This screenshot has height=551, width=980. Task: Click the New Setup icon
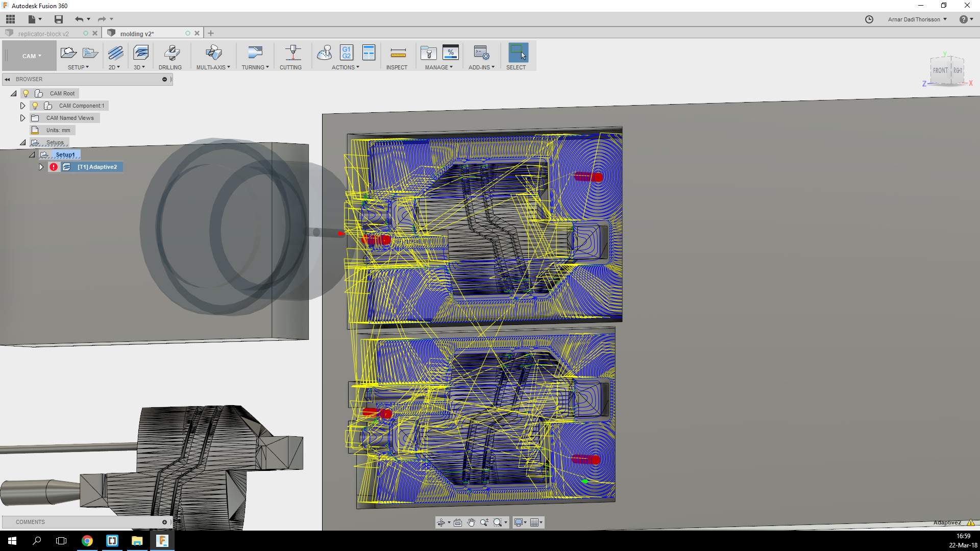tap(68, 53)
